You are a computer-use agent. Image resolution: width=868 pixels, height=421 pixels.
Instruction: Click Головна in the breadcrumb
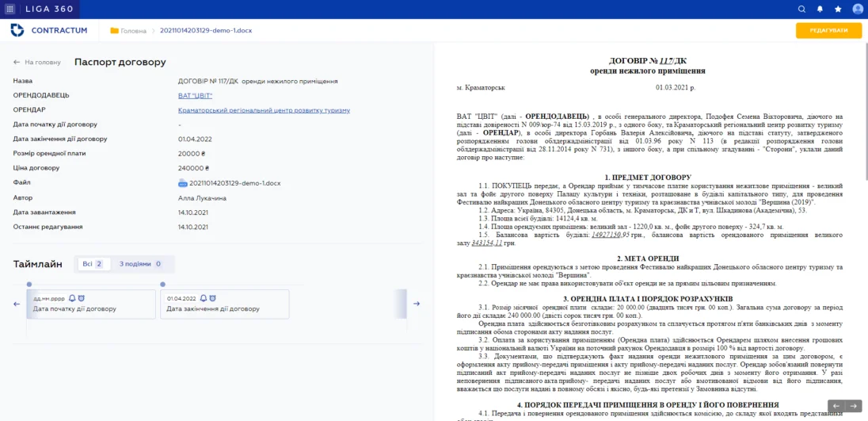tap(133, 30)
